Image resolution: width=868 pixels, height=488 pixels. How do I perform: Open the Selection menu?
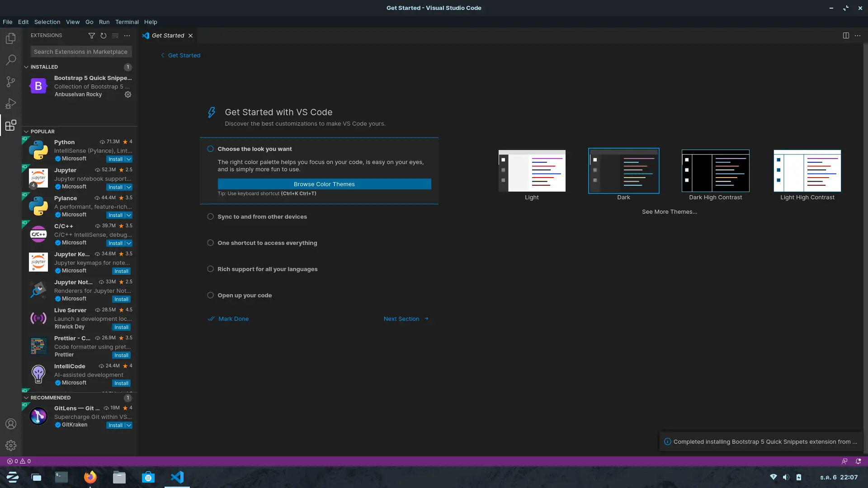tap(47, 22)
